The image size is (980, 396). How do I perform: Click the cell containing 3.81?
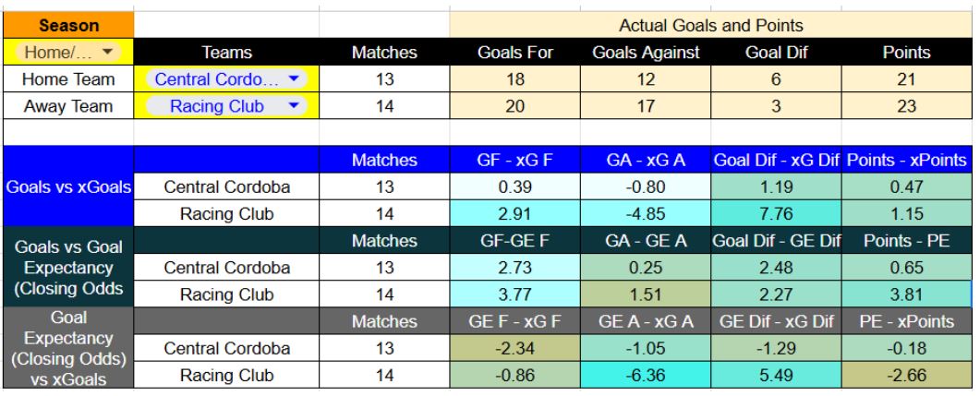905,294
